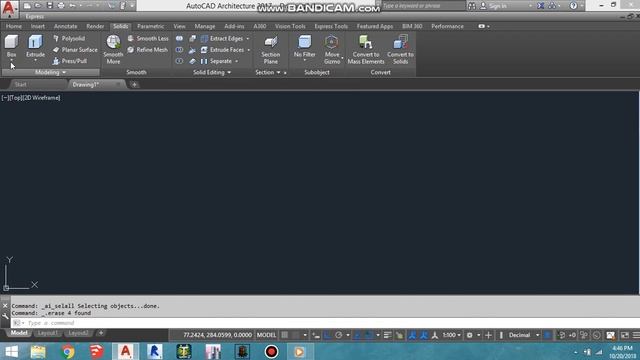Switch to the Layout1 tab
This screenshot has width=640, height=360.
point(48,333)
